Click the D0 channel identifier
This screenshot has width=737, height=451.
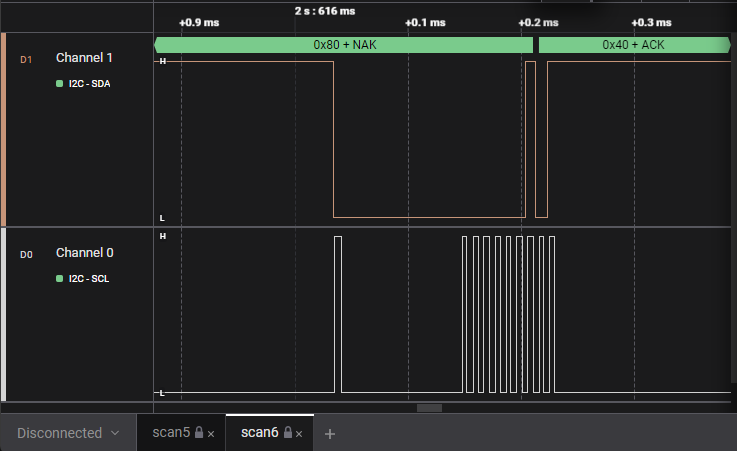(27, 255)
